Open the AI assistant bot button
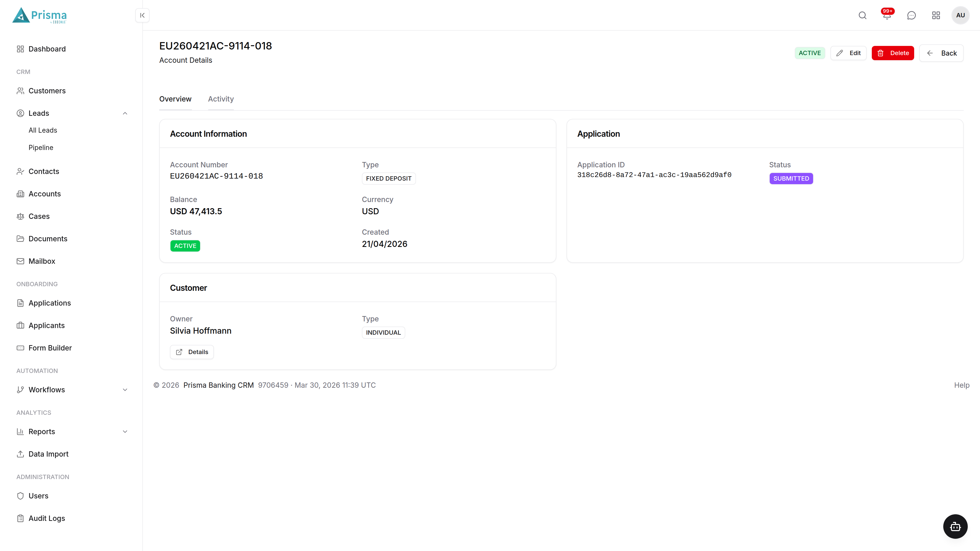The image size is (980, 551). 955,526
